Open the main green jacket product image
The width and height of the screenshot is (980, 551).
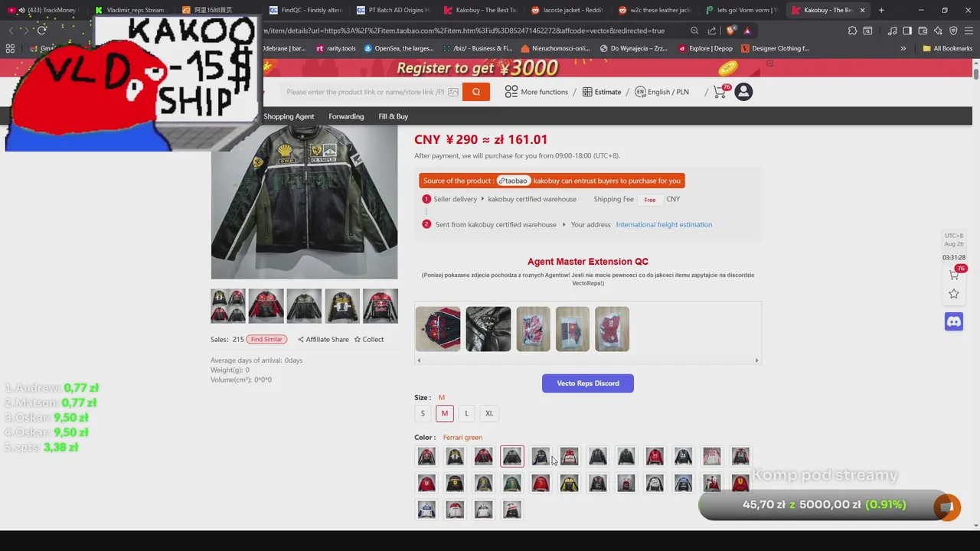click(x=304, y=202)
